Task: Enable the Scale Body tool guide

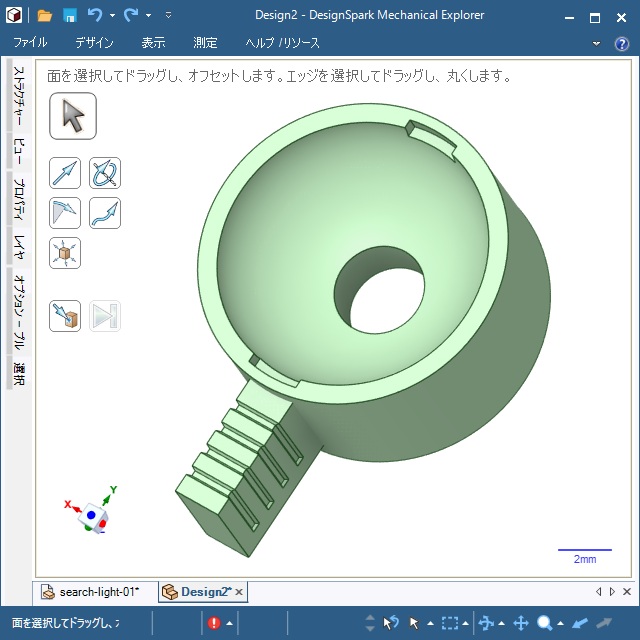Action: point(65,252)
